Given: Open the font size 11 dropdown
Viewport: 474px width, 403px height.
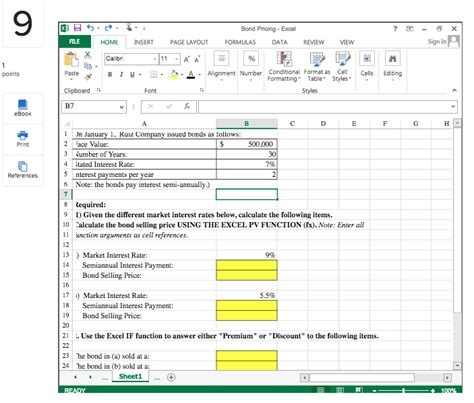Looking at the screenshot, I should coord(177,59).
